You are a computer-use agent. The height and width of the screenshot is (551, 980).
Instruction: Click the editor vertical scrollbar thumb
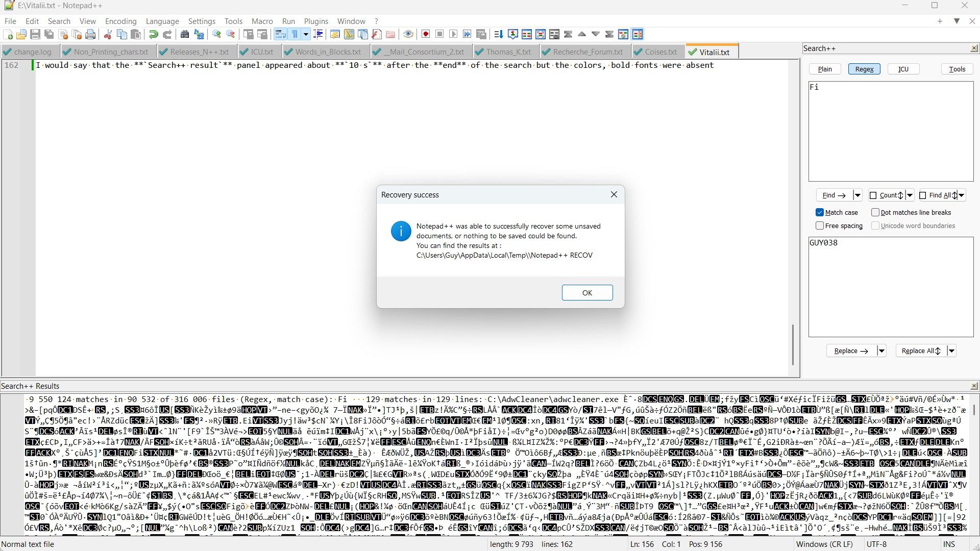click(x=793, y=344)
